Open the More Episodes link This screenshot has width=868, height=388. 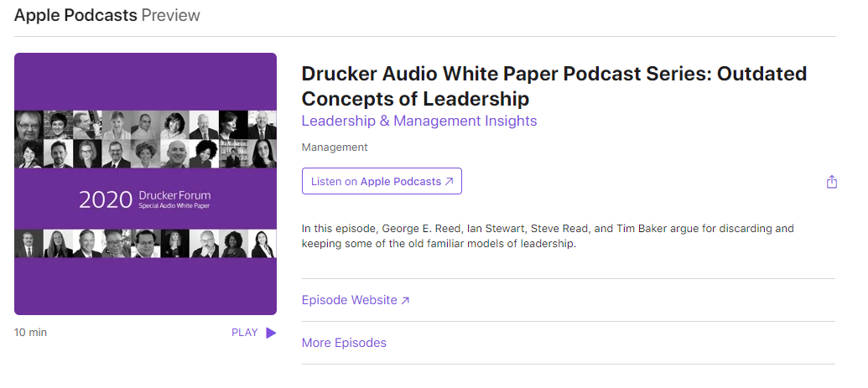click(344, 343)
